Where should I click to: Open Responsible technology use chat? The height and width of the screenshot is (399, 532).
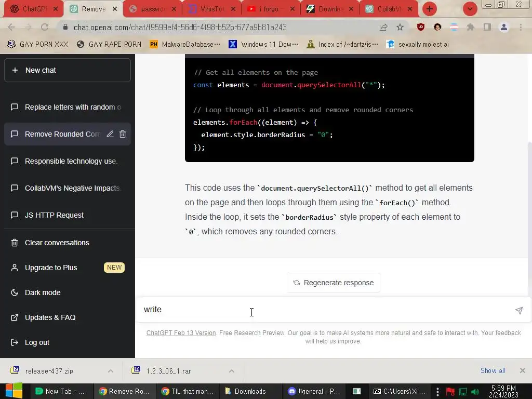68,161
